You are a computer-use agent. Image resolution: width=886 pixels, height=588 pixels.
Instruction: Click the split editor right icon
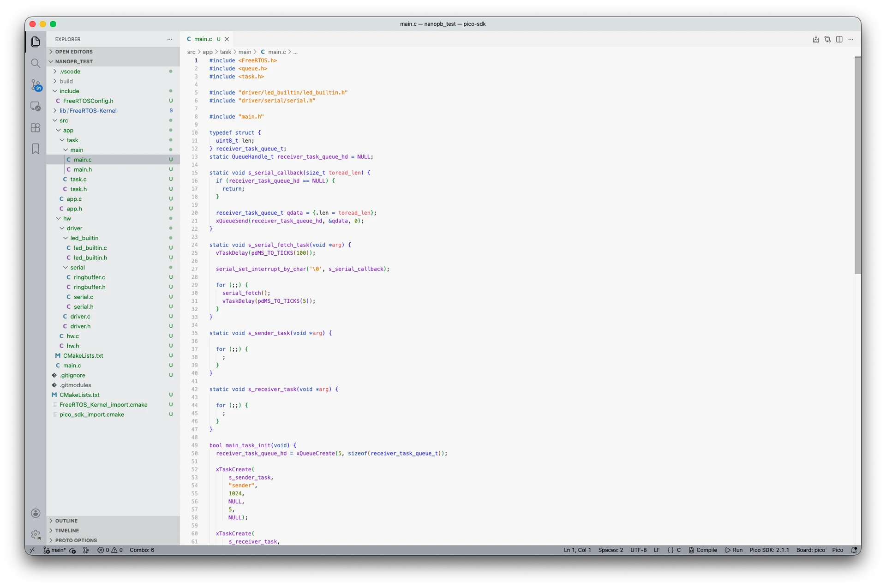point(839,39)
